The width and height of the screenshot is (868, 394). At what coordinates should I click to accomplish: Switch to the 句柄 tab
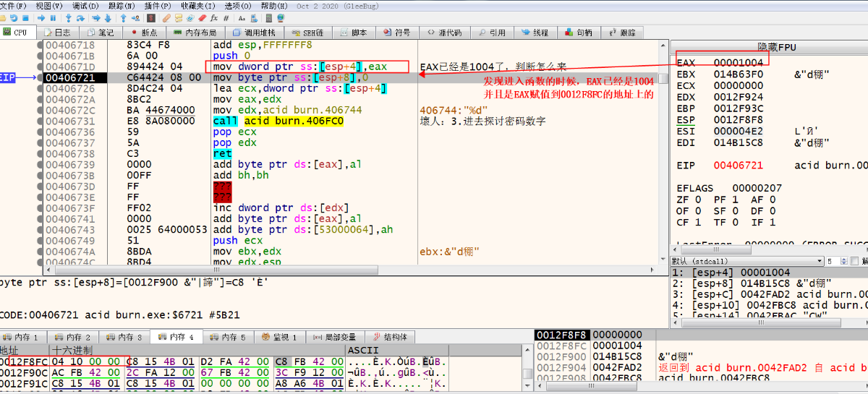coord(579,33)
